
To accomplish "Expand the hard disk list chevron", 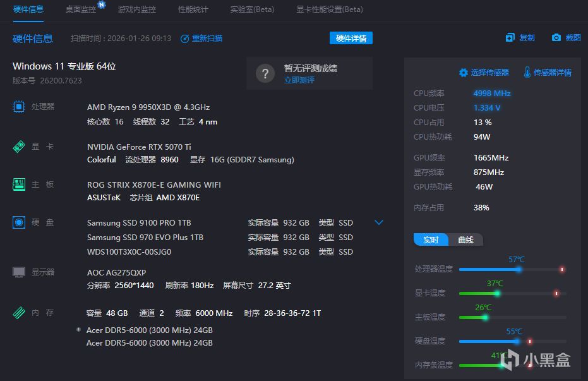I will tap(379, 222).
